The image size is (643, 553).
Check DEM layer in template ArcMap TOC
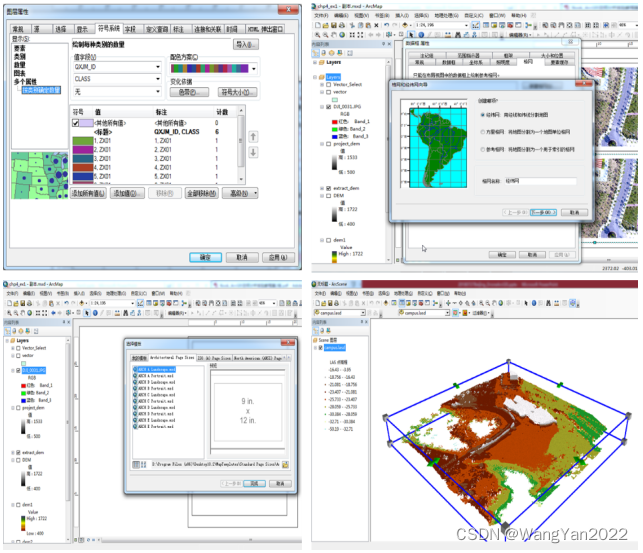click(18, 460)
